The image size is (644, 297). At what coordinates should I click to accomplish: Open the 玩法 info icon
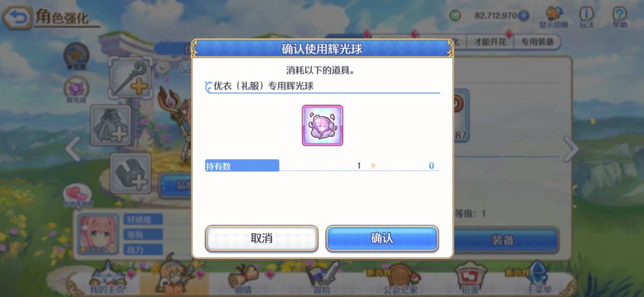587,17
